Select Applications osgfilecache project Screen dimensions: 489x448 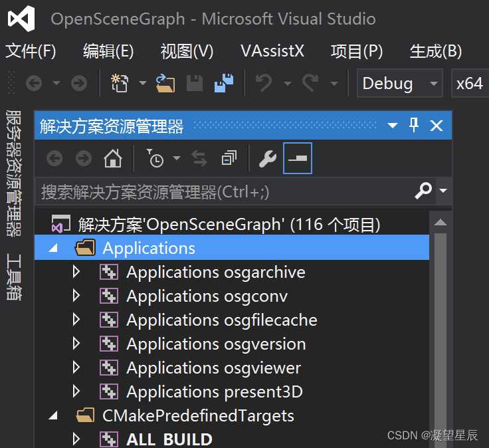point(222,320)
